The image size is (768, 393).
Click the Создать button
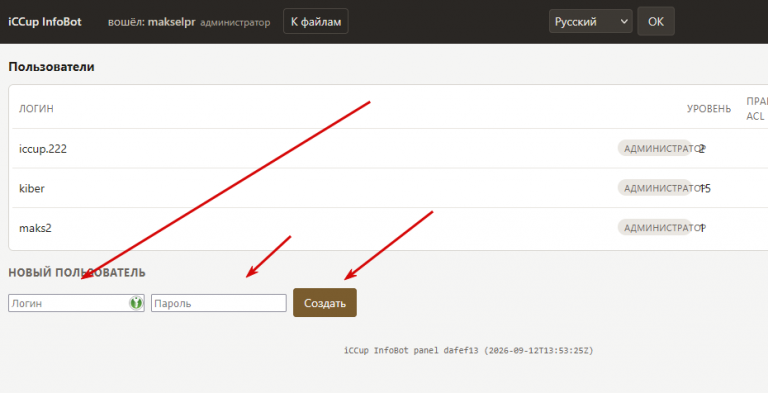(x=325, y=303)
